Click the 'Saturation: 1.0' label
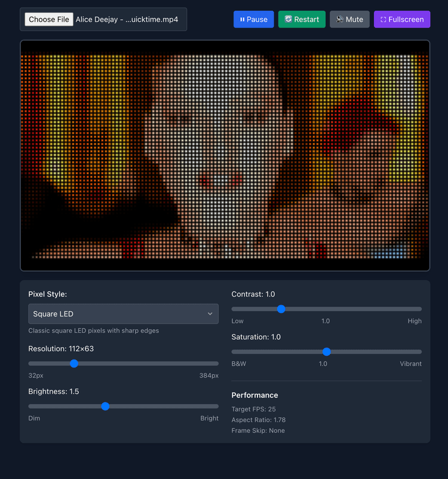Viewport: 448px width, 479px height. tap(256, 337)
